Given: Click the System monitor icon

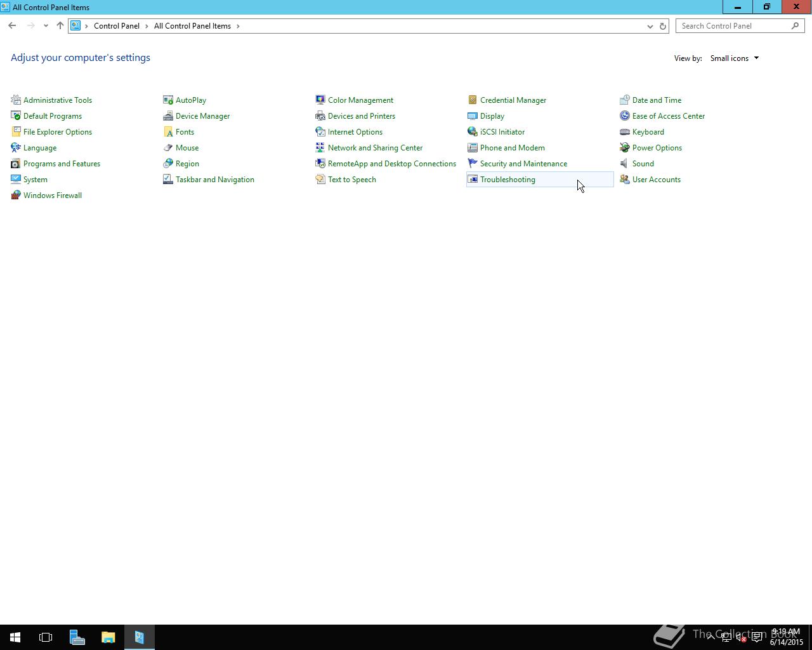Looking at the screenshot, I should pyautogui.click(x=16, y=179).
